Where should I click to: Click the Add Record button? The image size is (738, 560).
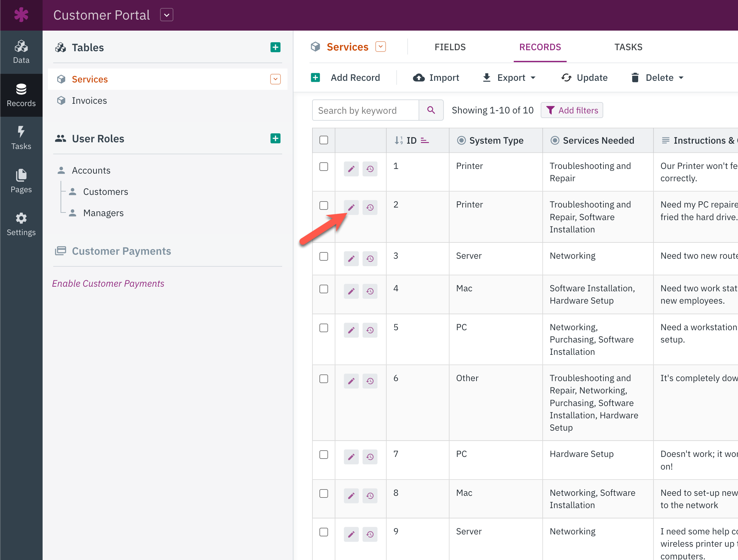(x=345, y=78)
